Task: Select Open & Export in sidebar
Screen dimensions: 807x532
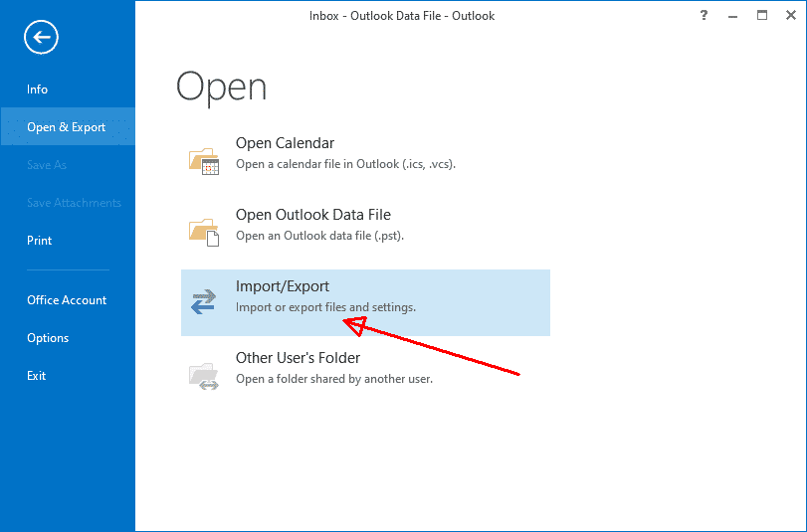Action: click(x=68, y=126)
